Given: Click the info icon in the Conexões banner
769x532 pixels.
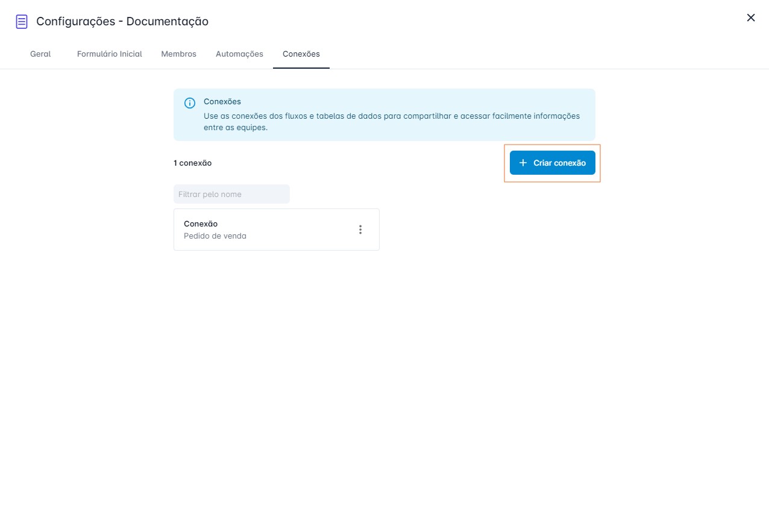Looking at the screenshot, I should (190, 103).
